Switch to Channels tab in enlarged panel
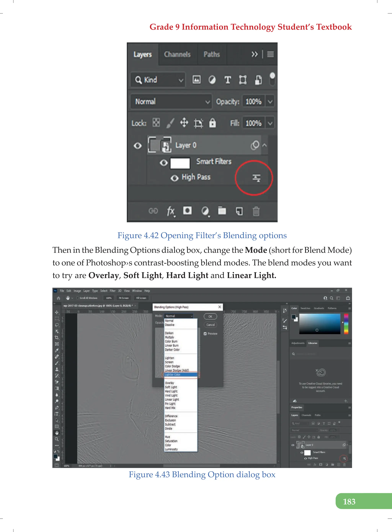392x532 pixels. point(177,54)
